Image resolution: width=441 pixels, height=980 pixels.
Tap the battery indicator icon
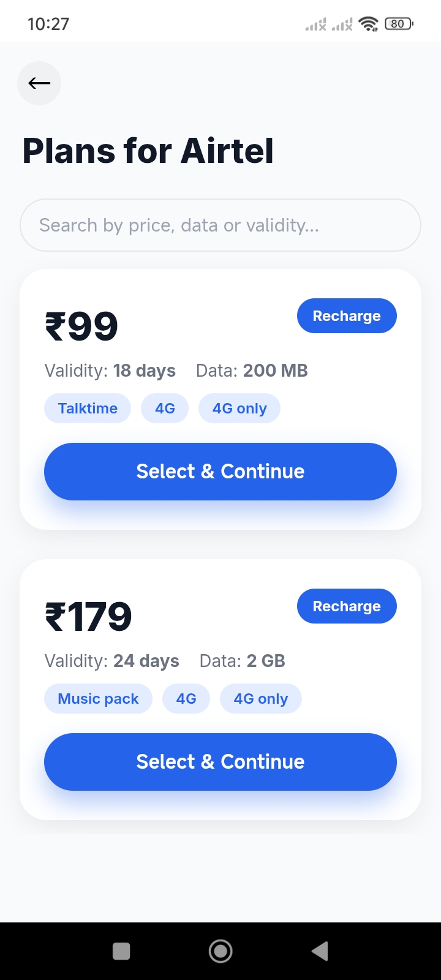tap(399, 24)
